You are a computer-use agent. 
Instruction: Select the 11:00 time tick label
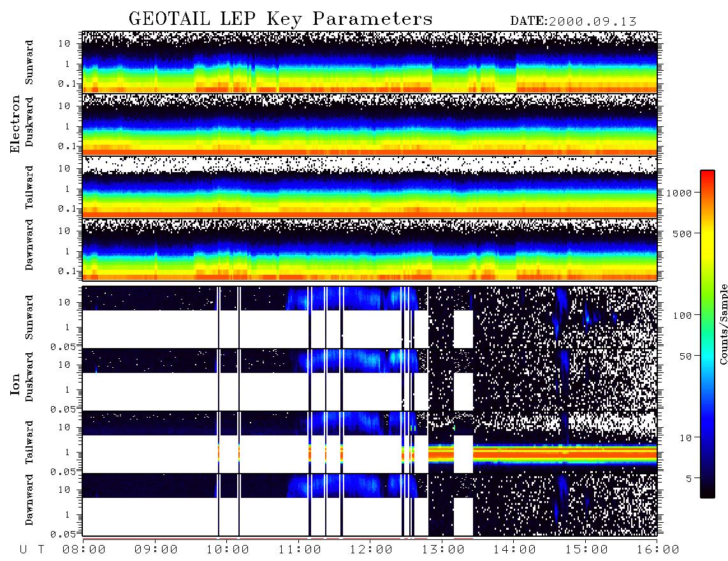click(299, 550)
